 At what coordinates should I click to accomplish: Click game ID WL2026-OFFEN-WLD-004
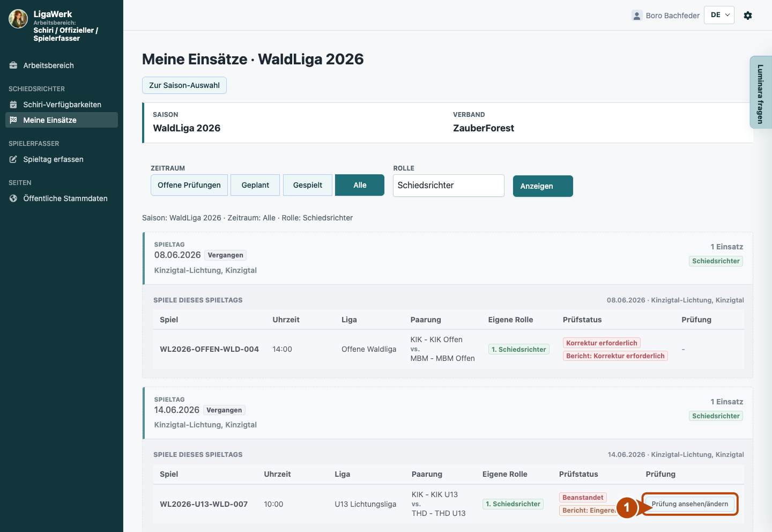(209, 349)
